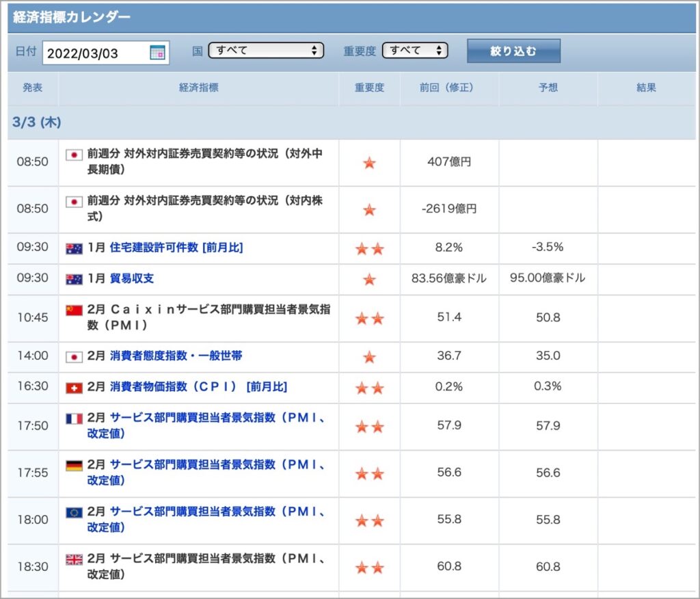Screen dimensions: 700x599
Task: Click Australia flag beside 住宅建設許可件数
Action: pos(74,248)
